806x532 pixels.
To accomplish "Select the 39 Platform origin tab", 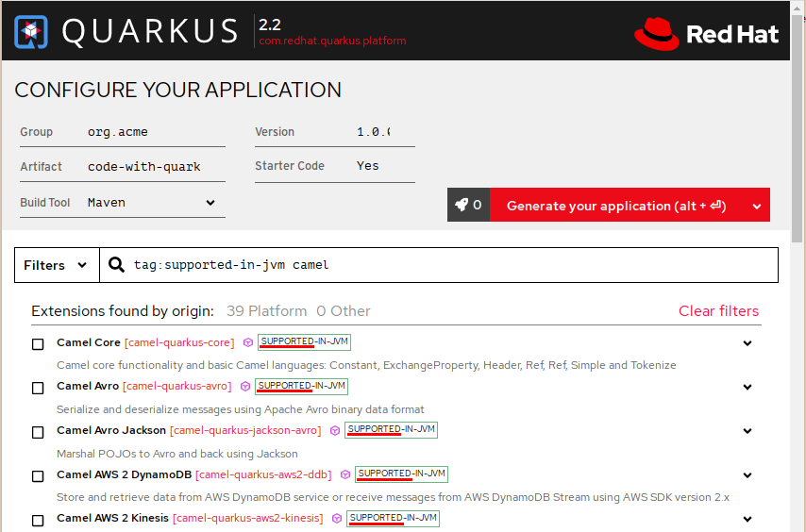I will (266, 311).
